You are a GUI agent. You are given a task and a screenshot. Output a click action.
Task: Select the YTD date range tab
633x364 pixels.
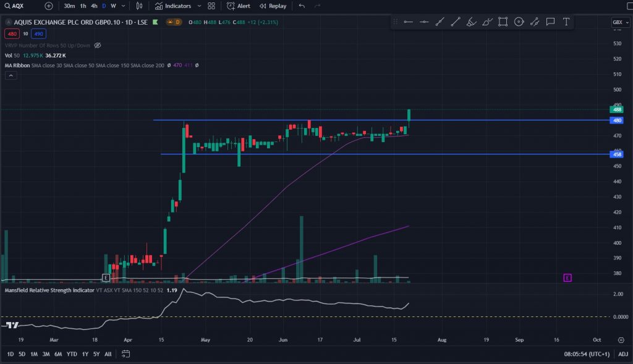[72, 354]
